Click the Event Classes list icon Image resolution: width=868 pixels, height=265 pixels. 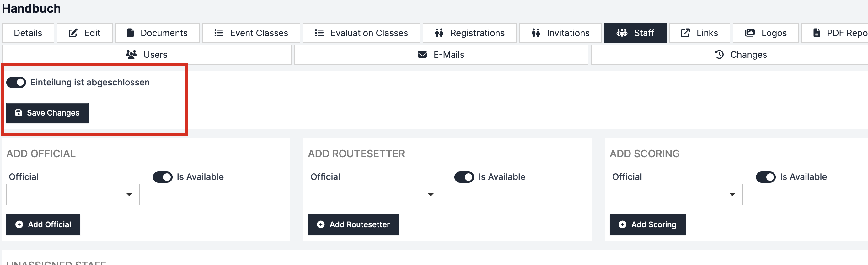coord(219,33)
